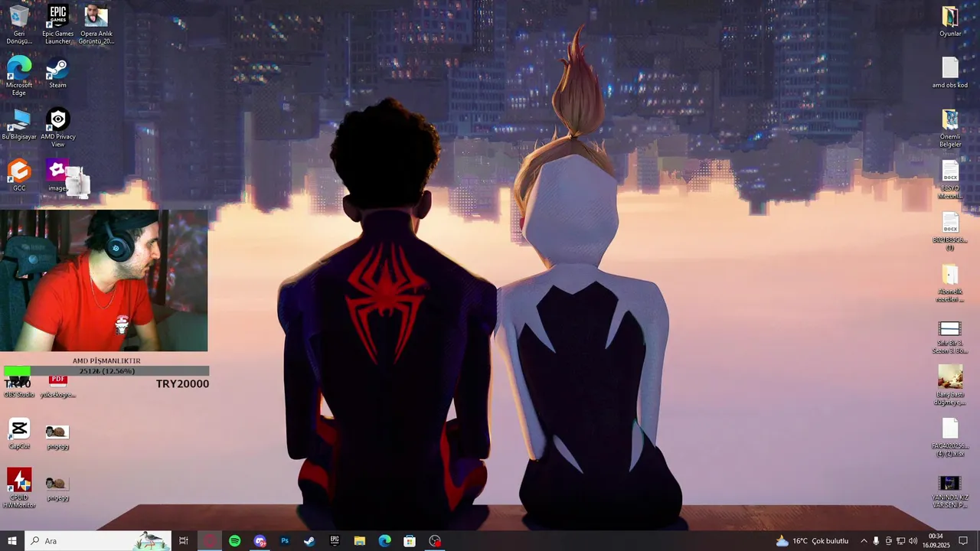Click the Ara search box in taskbar
Viewport: 980px width, 551px height.
point(97,541)
